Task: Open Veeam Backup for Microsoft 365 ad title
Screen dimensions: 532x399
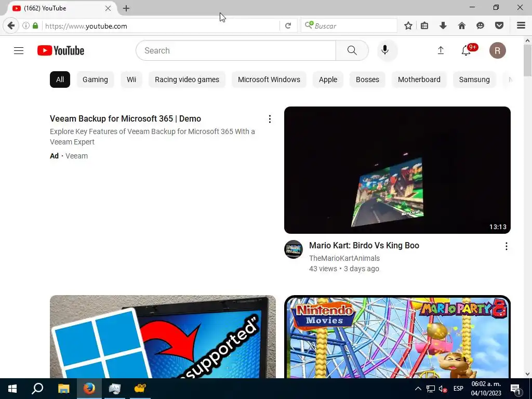Action: pos(126,119)
